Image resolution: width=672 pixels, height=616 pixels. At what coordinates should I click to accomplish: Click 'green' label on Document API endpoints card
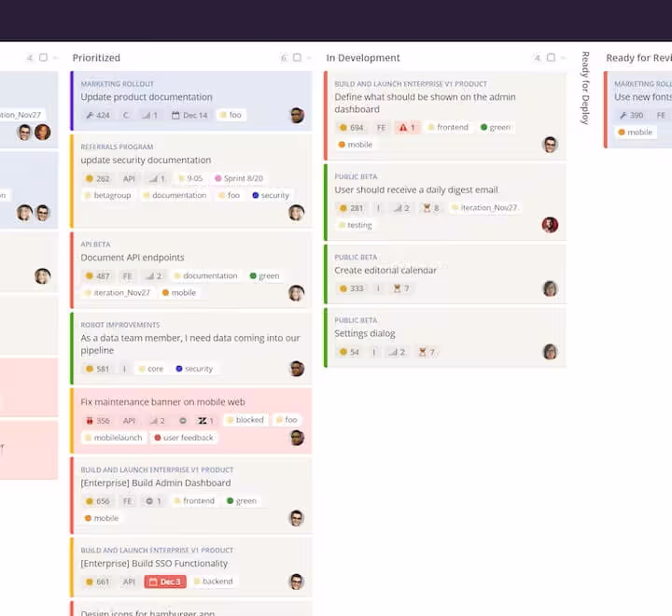[264, 276]
